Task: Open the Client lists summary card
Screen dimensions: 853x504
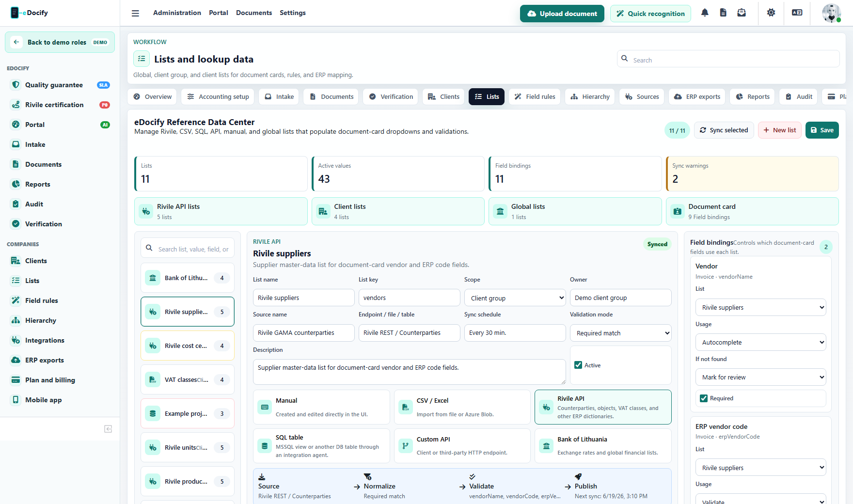Action: pos(398,211)
